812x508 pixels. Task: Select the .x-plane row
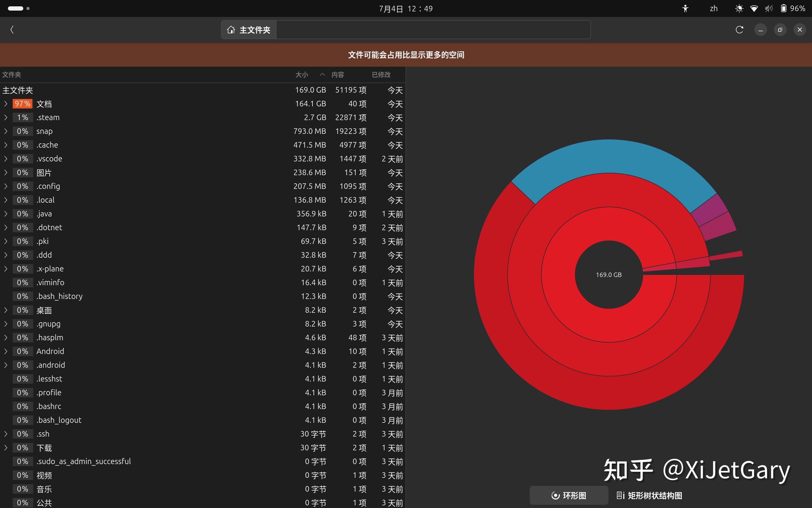203,269
